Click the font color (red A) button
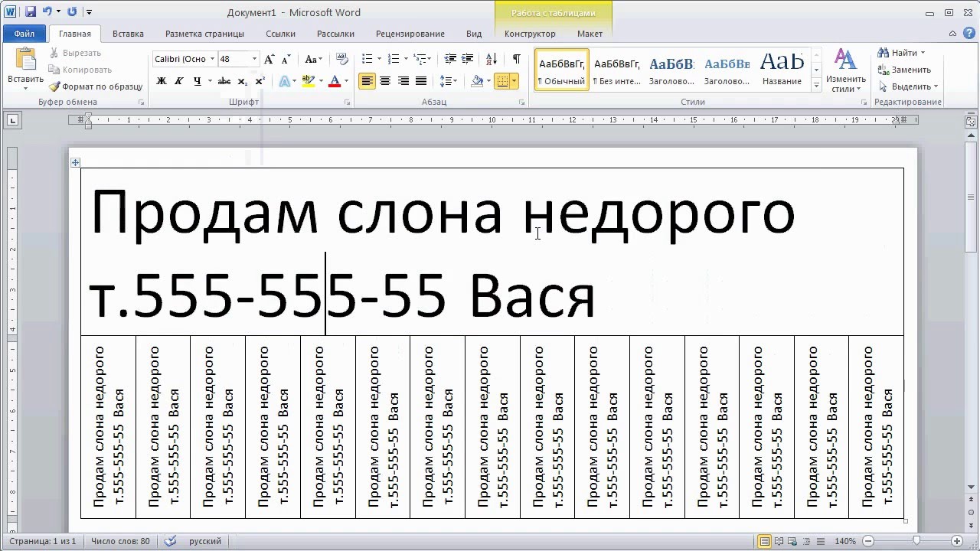This screenshot has width=980, height=551. tap(334, 81)
